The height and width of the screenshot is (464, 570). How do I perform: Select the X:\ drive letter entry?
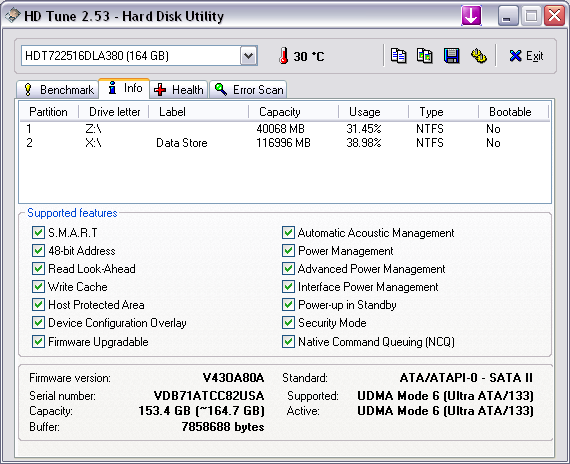point(93,143)
